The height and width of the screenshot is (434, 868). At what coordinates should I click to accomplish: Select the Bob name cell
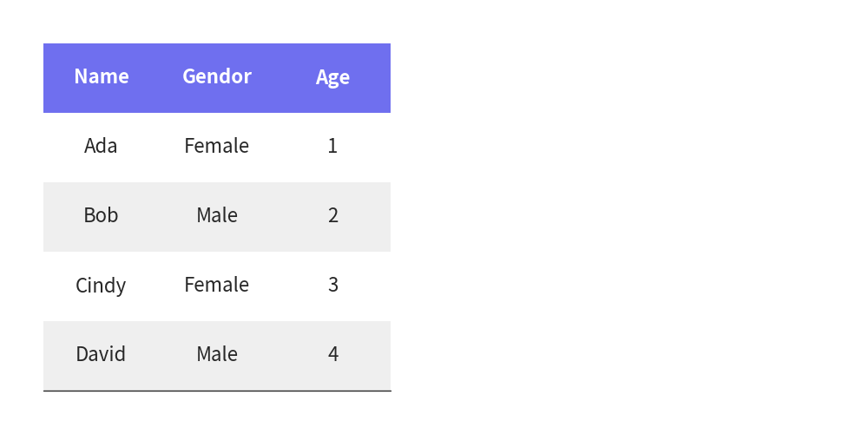tap(101, 214)
